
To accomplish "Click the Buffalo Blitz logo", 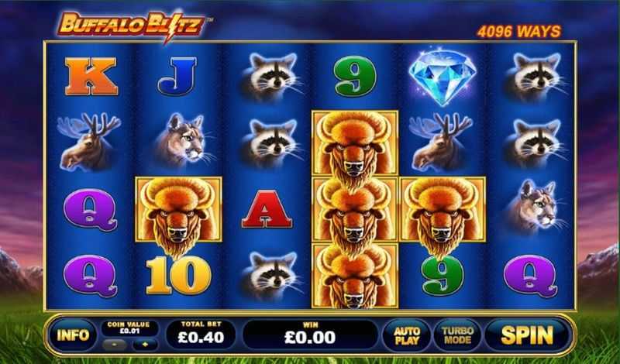I will [132, 26].
